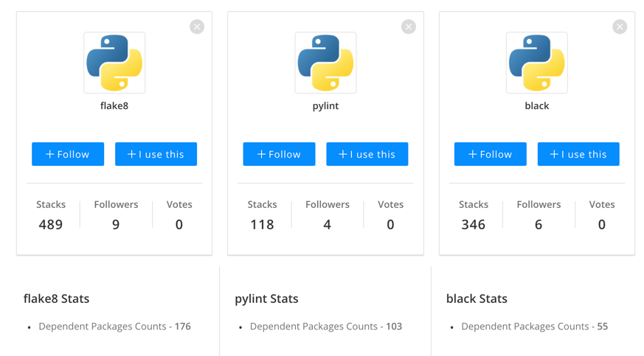Click flake8 Followers count 9
The height and width of the screenshot is (356, 644).
[x=116, y=225]
